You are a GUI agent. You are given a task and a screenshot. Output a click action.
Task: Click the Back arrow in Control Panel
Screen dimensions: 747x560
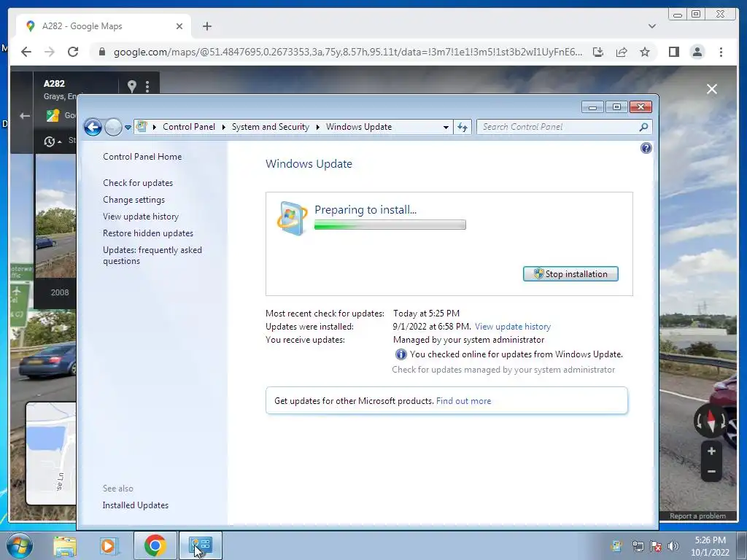click(x=93, y=127)
